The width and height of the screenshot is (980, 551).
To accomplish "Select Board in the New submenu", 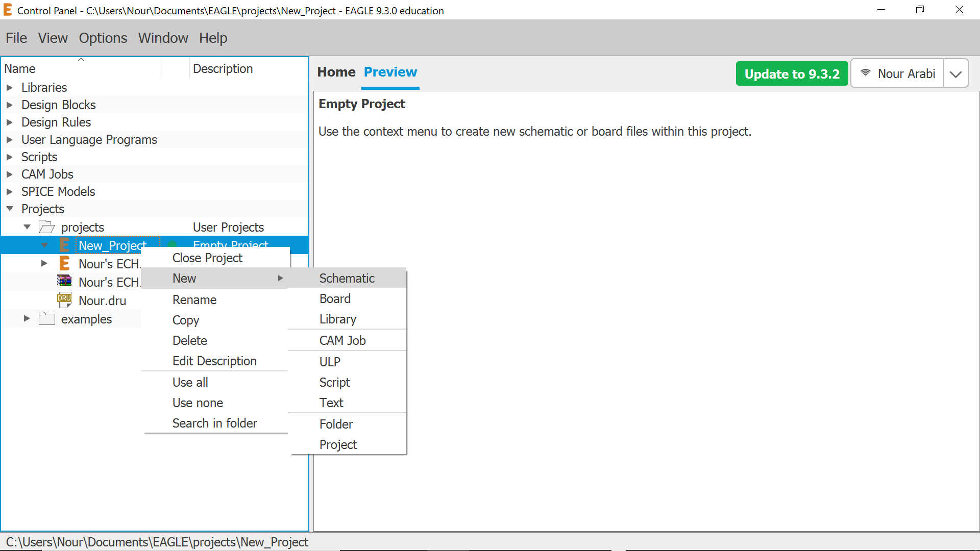I will click(335, 298).
